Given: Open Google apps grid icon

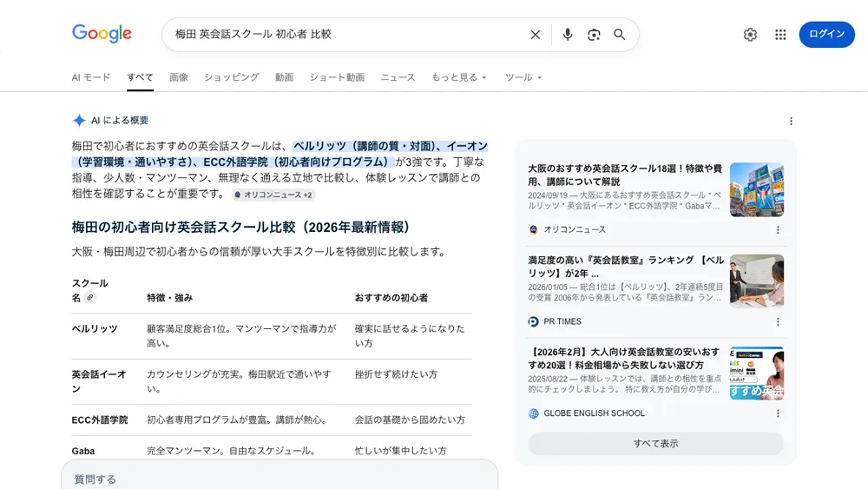Looking at the screenshot, I should [x=780, y=35].
